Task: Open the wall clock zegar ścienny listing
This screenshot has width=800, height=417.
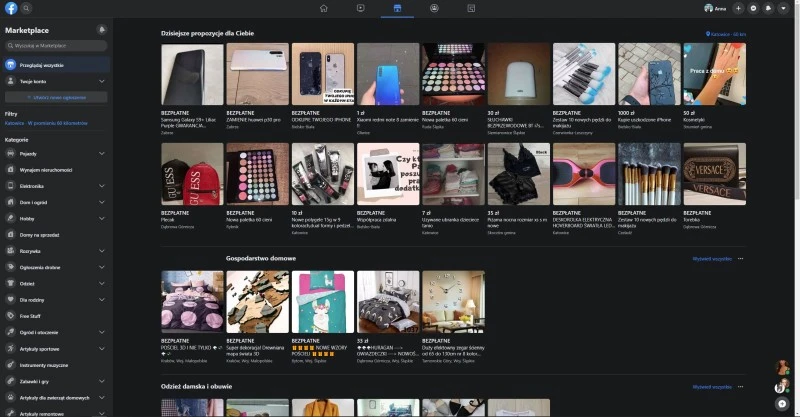Action: (454, 302)
